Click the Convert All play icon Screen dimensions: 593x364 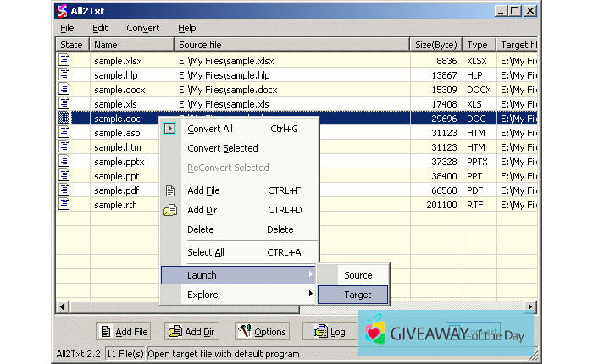point(170,129)
